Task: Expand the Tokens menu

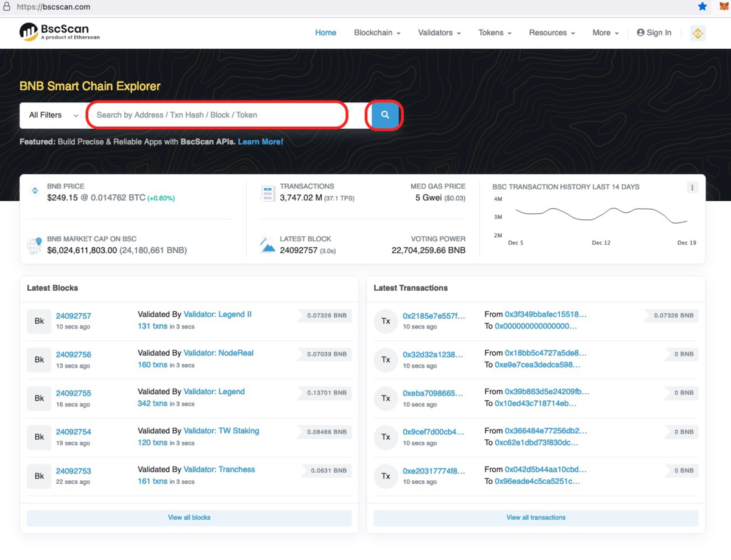Action: pos(495,33)
